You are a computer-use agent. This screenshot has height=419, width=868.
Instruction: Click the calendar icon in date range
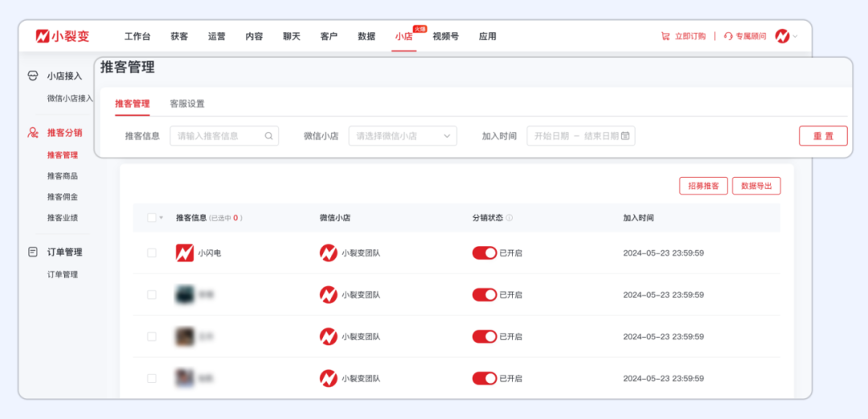(625, 136)
